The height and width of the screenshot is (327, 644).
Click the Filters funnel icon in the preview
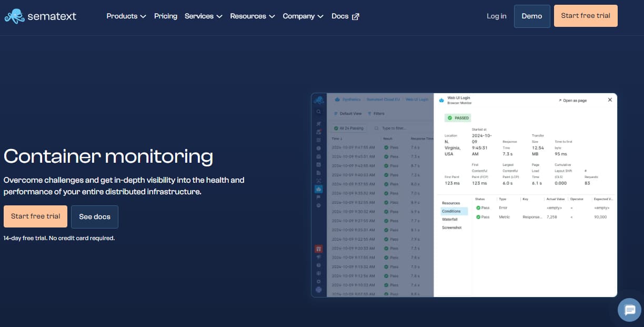click(x=369, y=114)
